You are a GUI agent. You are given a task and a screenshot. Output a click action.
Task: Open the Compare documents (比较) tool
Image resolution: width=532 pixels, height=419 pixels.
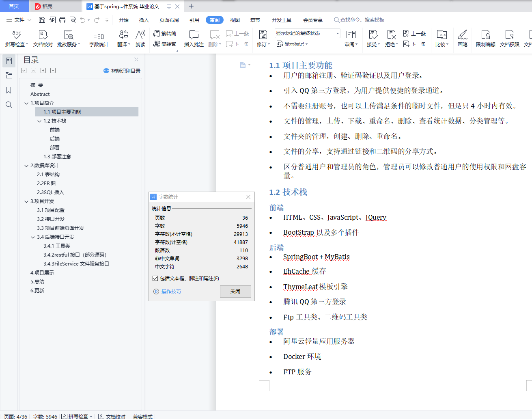click(442, 39)
